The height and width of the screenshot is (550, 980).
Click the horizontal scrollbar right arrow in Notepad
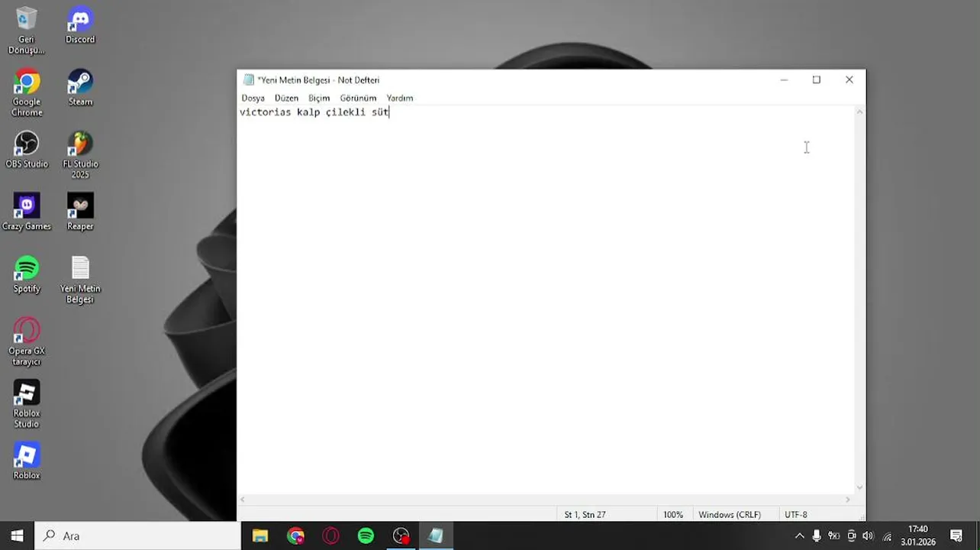(x=847, y=500)
